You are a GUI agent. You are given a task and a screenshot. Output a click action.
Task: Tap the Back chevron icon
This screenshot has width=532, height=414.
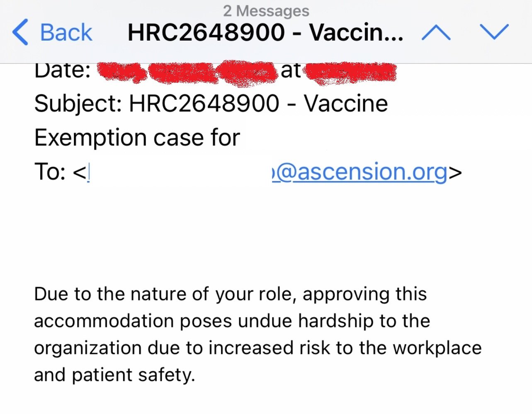[20, 32]
